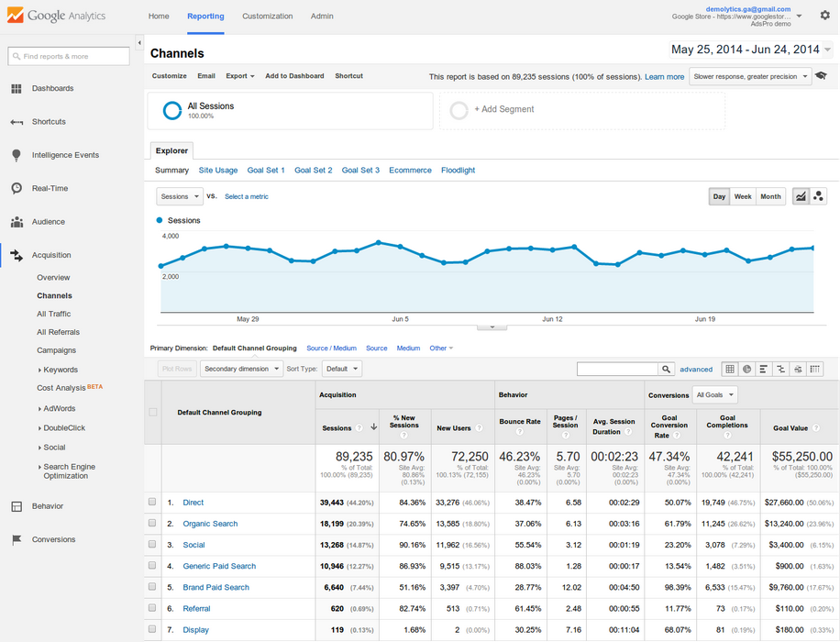Click the graduation cap help icon
The width and height of the screenshot is (840, 642).
click(x=822, y=76)
